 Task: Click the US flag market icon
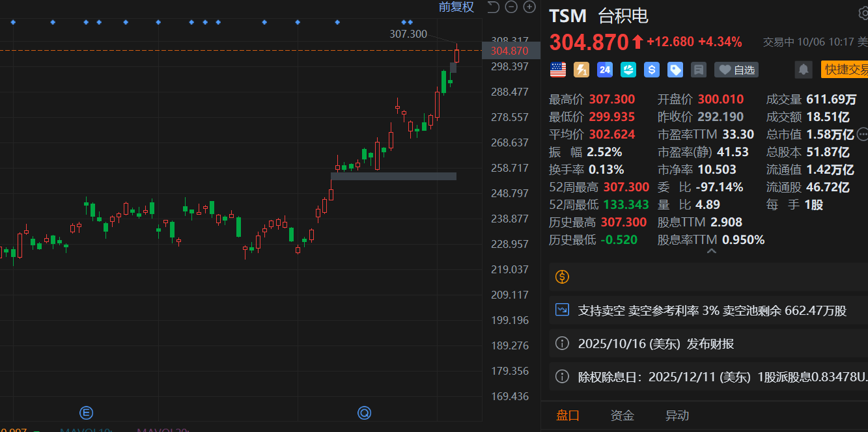point(558,70)
